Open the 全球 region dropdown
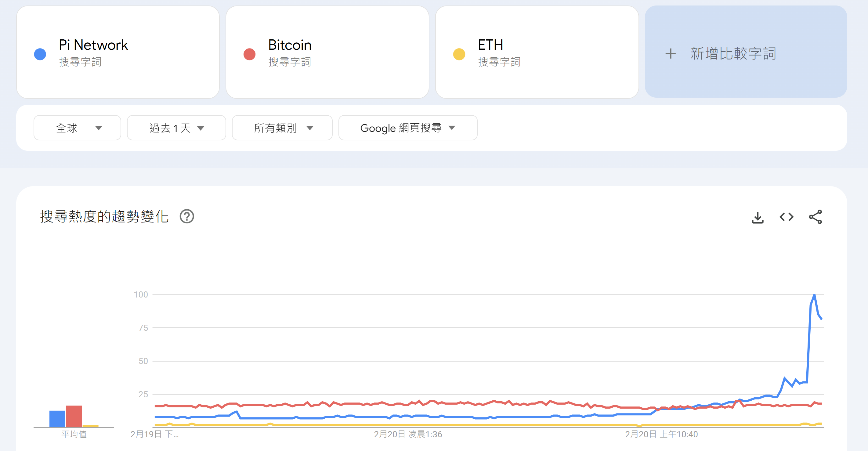This screenshot has height=451, width=868. (77, 128)
